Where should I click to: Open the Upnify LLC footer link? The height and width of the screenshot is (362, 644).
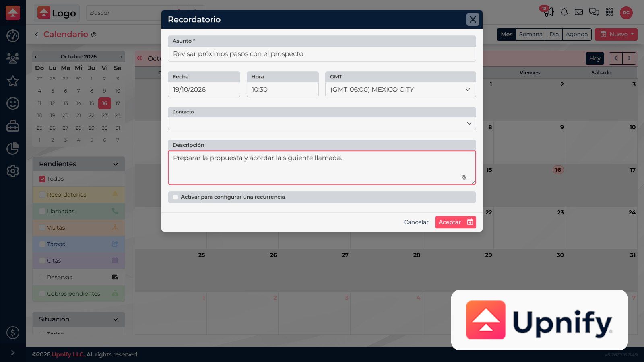click(68, 354)
